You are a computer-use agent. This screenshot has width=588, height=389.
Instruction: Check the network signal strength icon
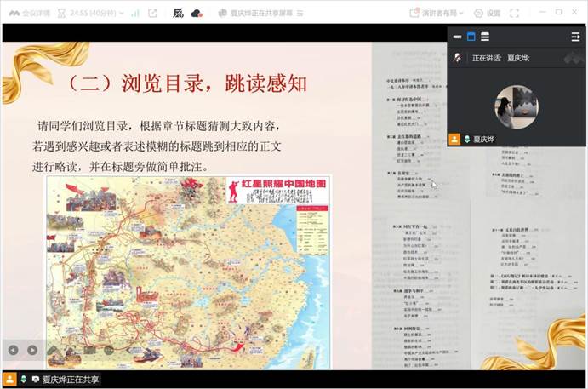(134, 13)
